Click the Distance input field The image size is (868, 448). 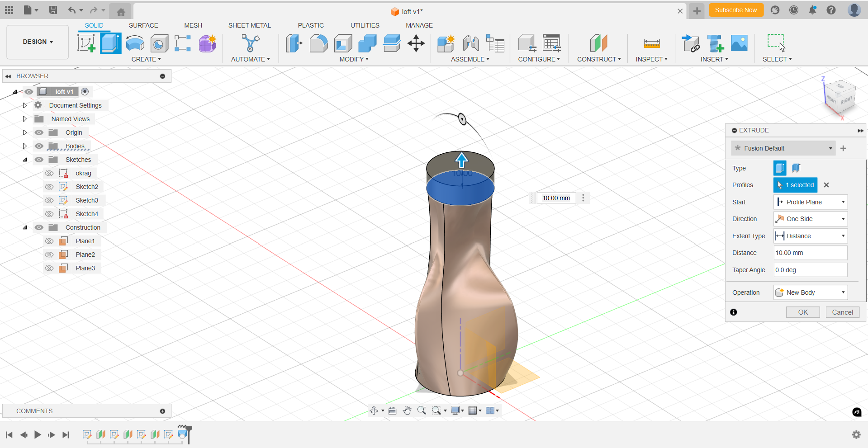pyautogui.click(x=810, y=253)
